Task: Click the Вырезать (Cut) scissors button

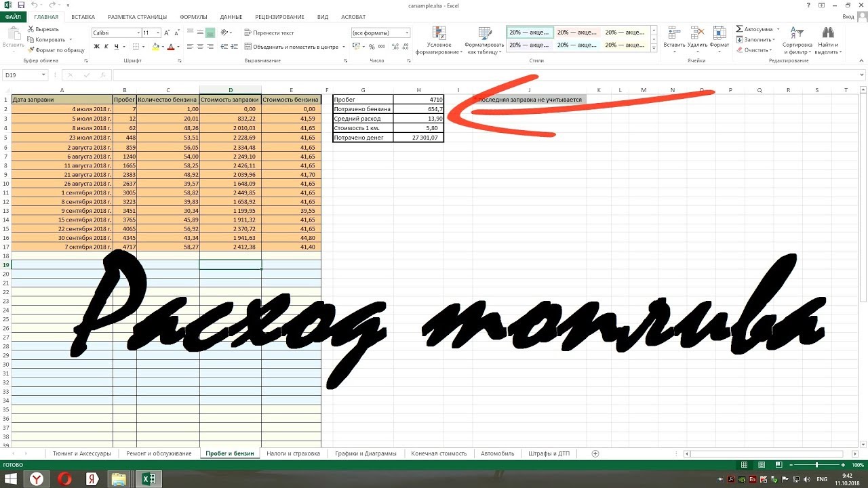Action: point(43,29)
